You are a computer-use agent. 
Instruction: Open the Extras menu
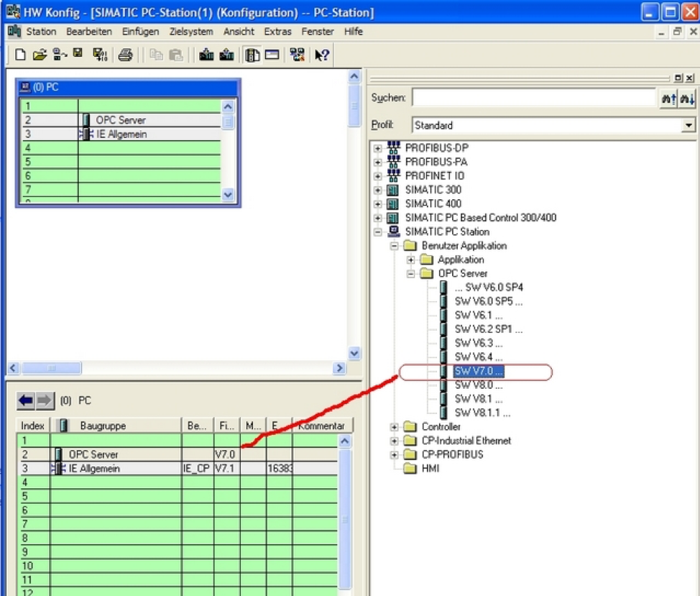tap(277, 32)
